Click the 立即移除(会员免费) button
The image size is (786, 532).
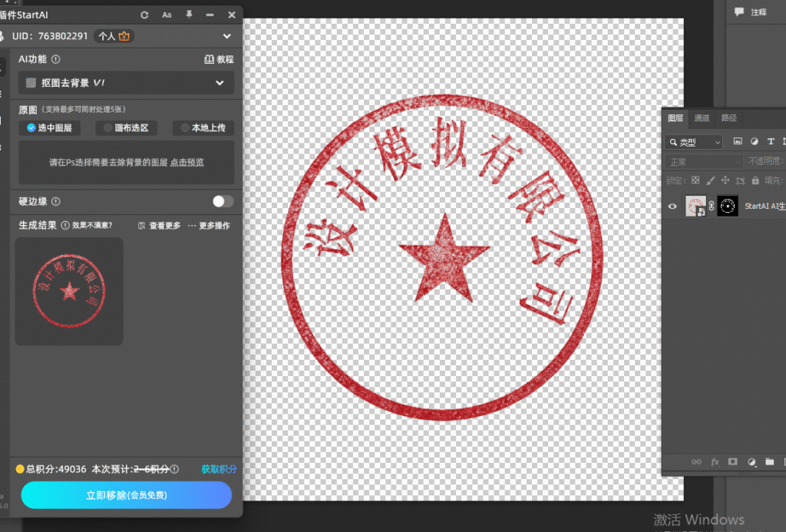click(127, 495)
